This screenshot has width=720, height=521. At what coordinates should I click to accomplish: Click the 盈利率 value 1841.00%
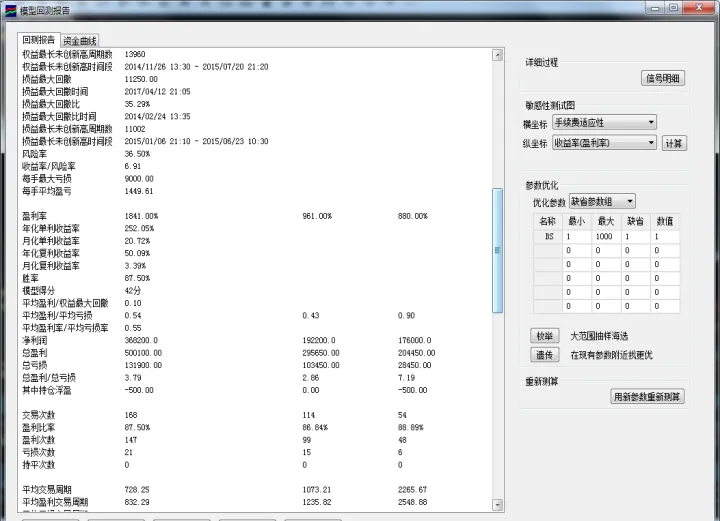coord(141,216)
